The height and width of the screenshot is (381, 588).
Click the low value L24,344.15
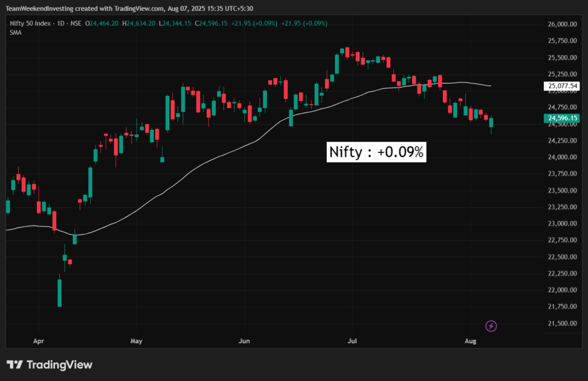click(x=175, y=23)
